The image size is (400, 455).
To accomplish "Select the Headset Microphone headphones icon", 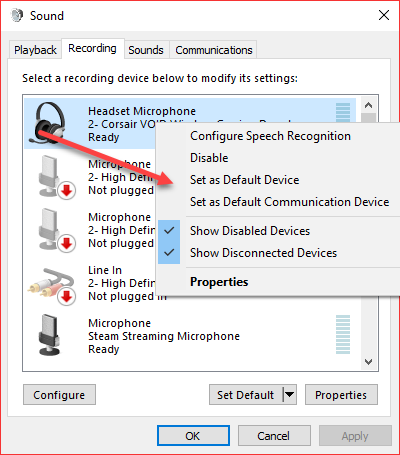I will (48, 123).
